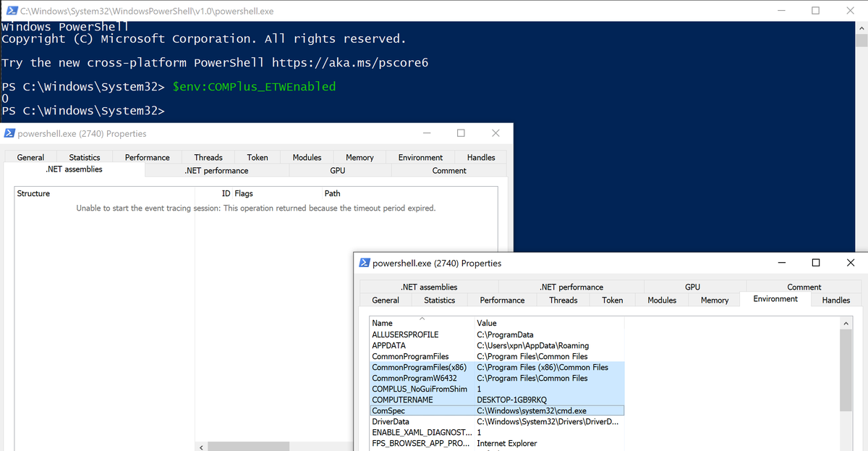The width and height of the screenshot is (868, 451).
Task: Open .NET performance tab in front Properties window
Action: click(571, 287)
